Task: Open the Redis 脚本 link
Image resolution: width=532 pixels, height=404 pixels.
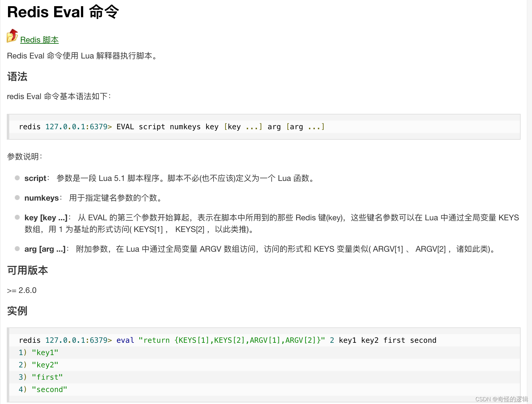Action: pyautogui.click(x=39, y=40)
